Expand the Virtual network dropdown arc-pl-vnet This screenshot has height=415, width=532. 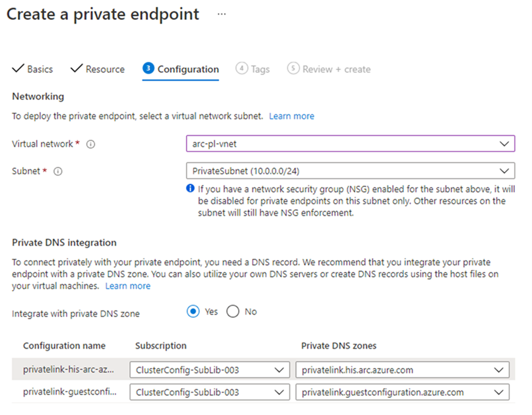click(350, 144)
